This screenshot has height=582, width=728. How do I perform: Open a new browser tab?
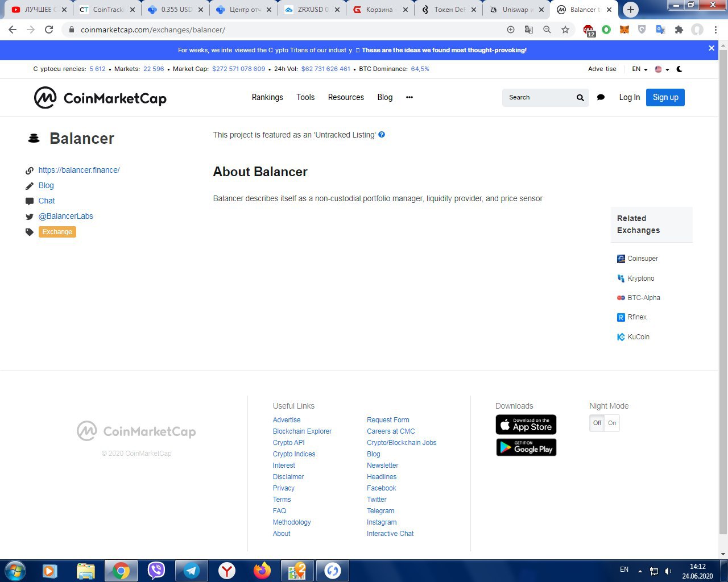pyautogui.click(x=630, y=10)
